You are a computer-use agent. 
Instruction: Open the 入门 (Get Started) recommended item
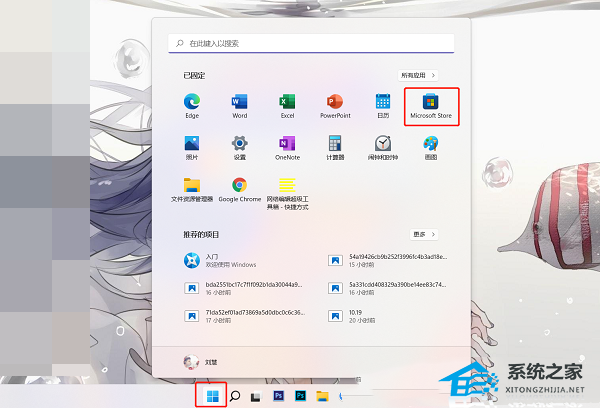pos(215,261)
